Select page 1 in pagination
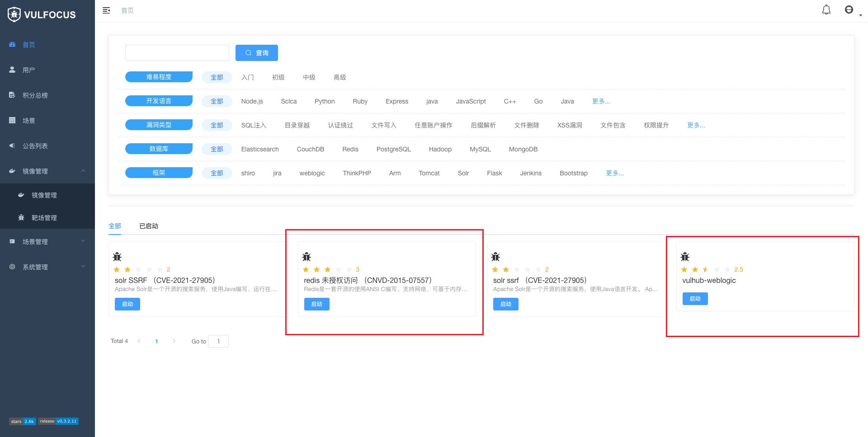Screen dimensions: 868x437 click(156, 341)
